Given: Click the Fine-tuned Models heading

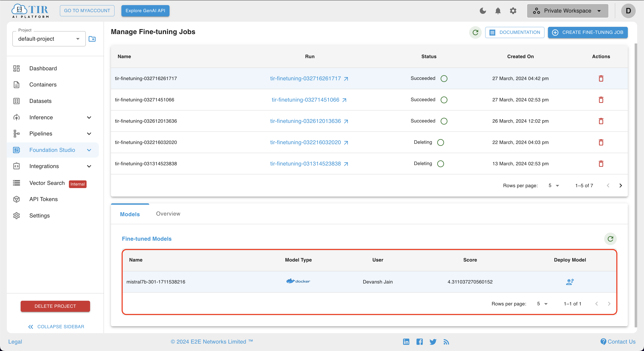Looking at the screenshot, I should (147, 239).
